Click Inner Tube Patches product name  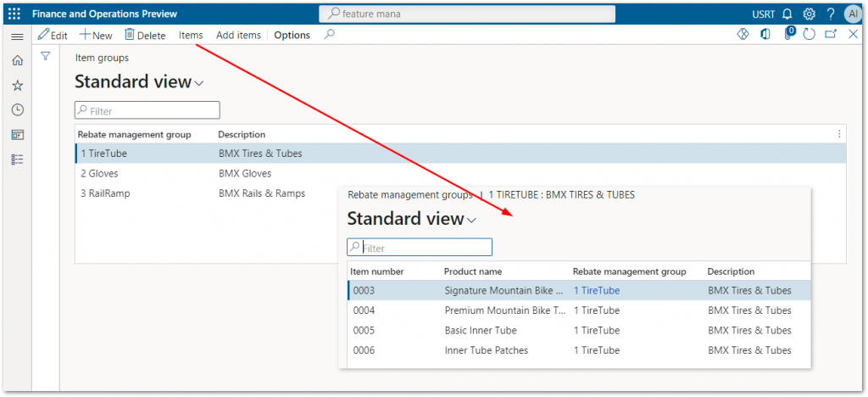pos(487,350)
